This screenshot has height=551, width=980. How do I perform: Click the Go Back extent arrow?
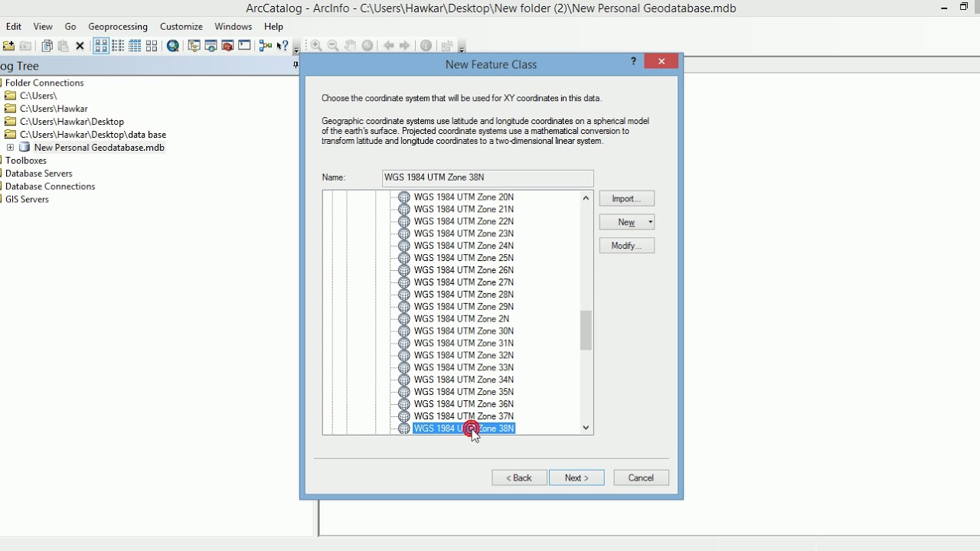388,46
